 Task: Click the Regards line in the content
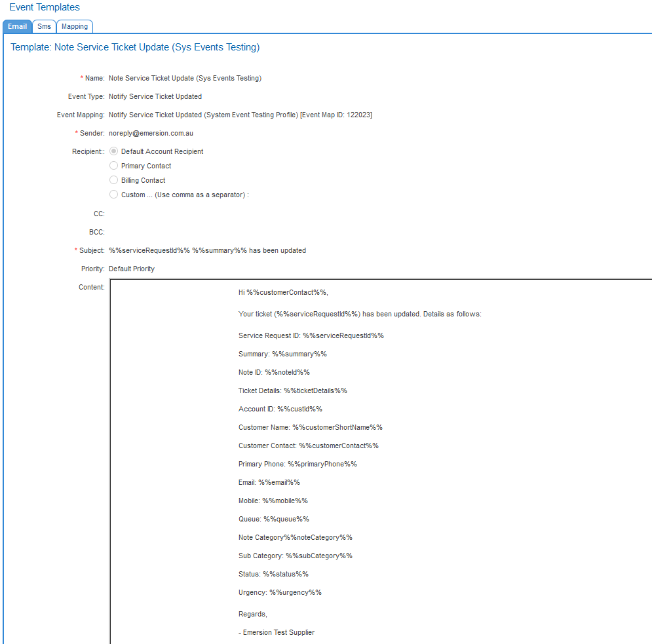[253, 614]
